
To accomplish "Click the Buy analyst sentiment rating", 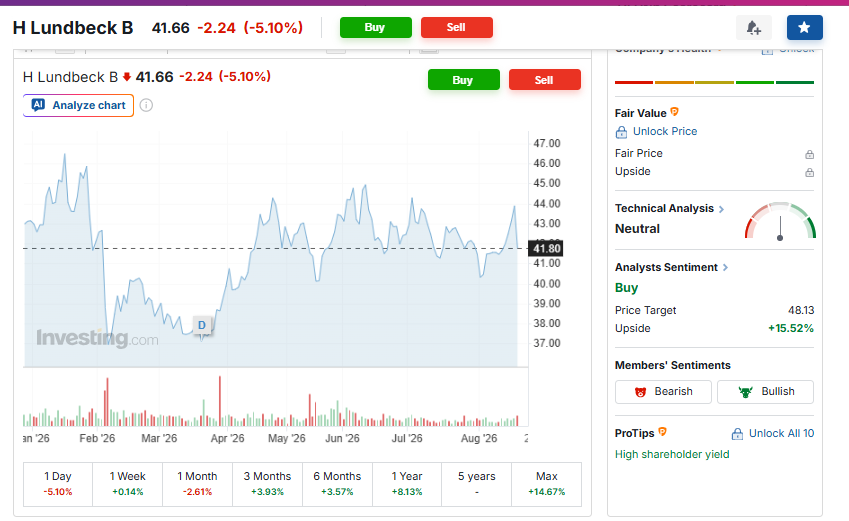I will pyautogui.click(x=626, y=288).
